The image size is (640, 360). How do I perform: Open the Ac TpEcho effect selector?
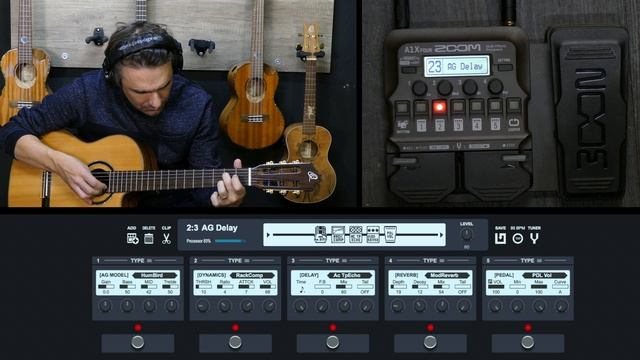(349, 275)
